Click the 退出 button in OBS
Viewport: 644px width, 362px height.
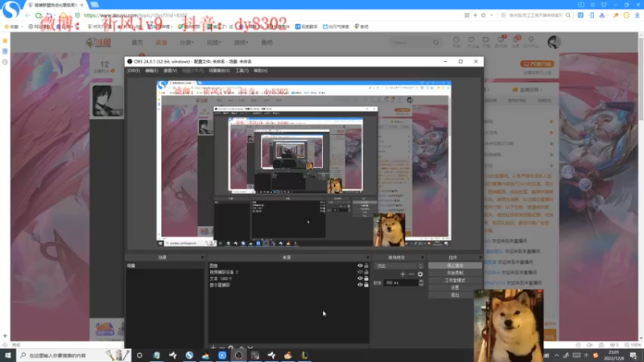(455, 295)
